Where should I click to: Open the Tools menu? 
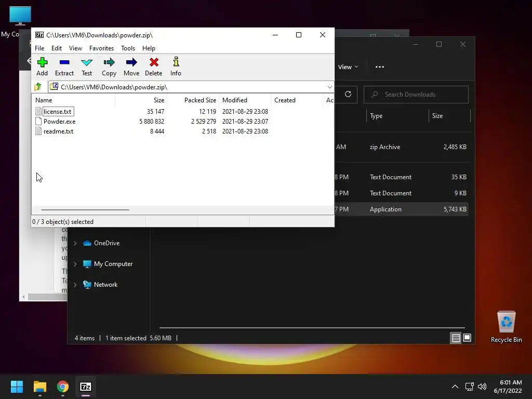tap(128, 48)
